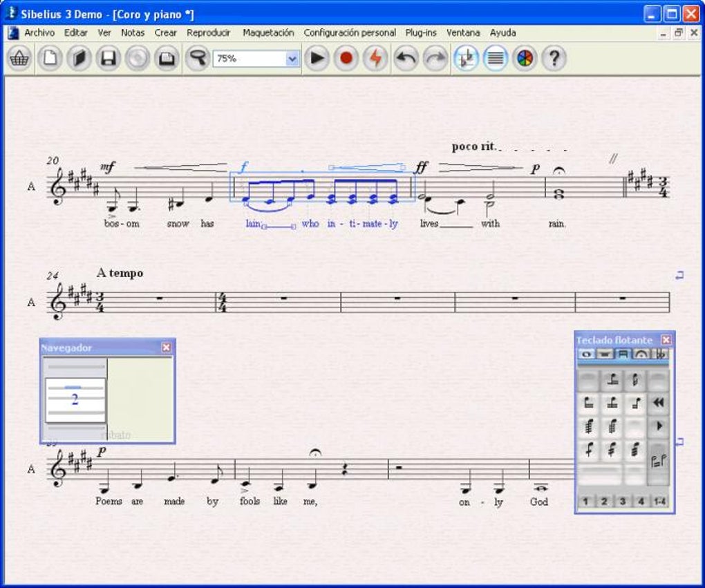Close the Teclado flotante panel
This screenshot has width=705, height=588.
click(666, 340)
